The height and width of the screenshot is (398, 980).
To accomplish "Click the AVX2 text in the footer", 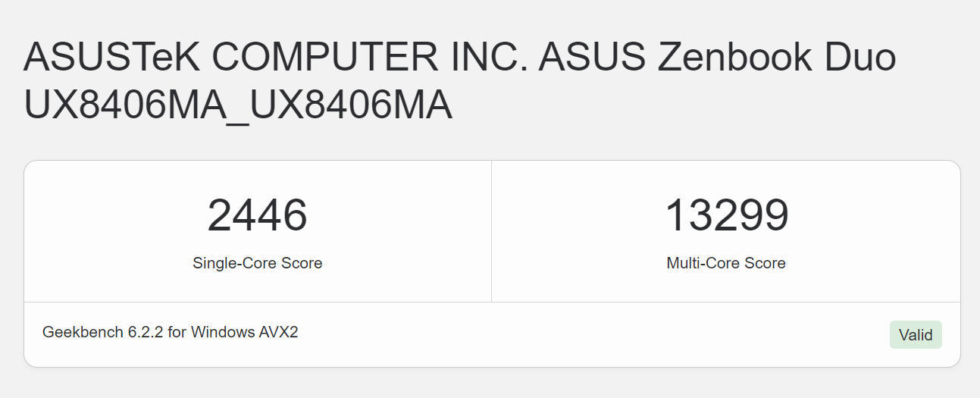I will point(279,332).
